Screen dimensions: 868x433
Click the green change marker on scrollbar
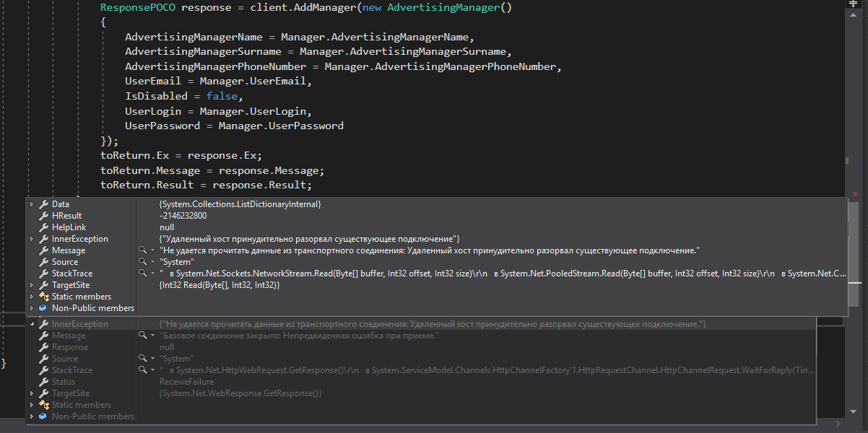(x=847, y=161)
